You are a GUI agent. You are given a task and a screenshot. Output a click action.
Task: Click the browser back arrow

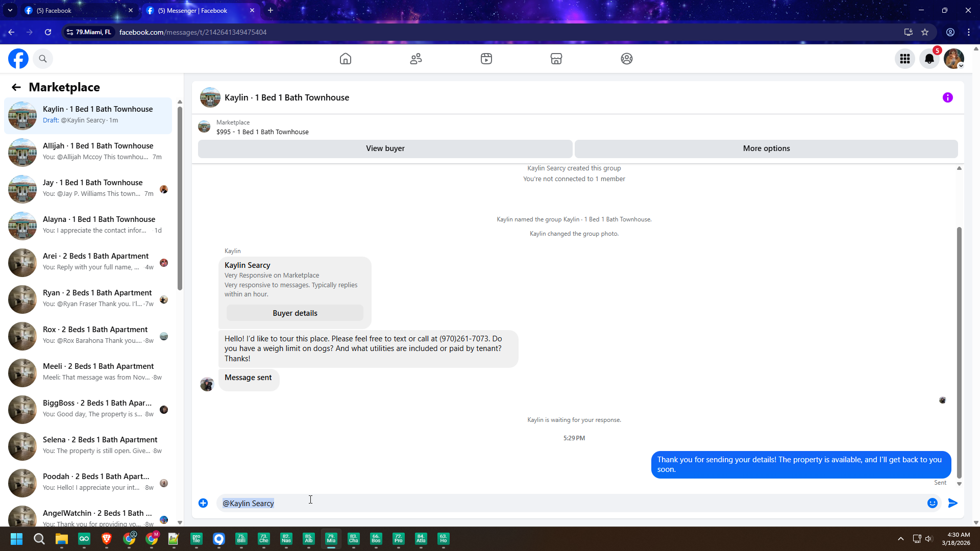click(x=11, y=32)
